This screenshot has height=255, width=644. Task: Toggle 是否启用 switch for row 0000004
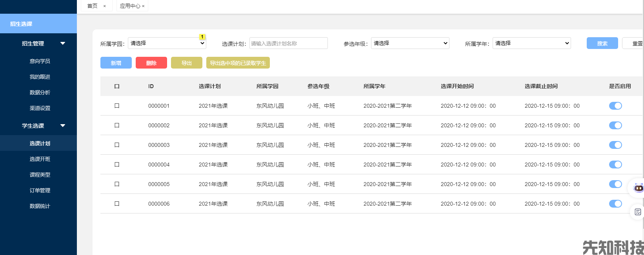(x=615, y=165)
